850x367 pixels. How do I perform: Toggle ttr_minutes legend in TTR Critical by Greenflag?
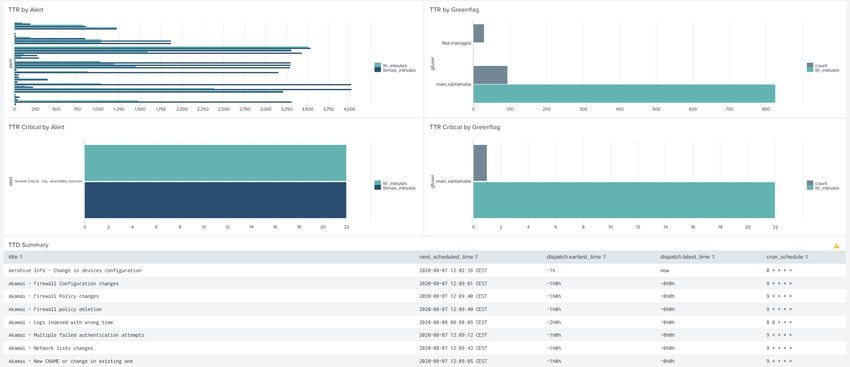[823, 188]
